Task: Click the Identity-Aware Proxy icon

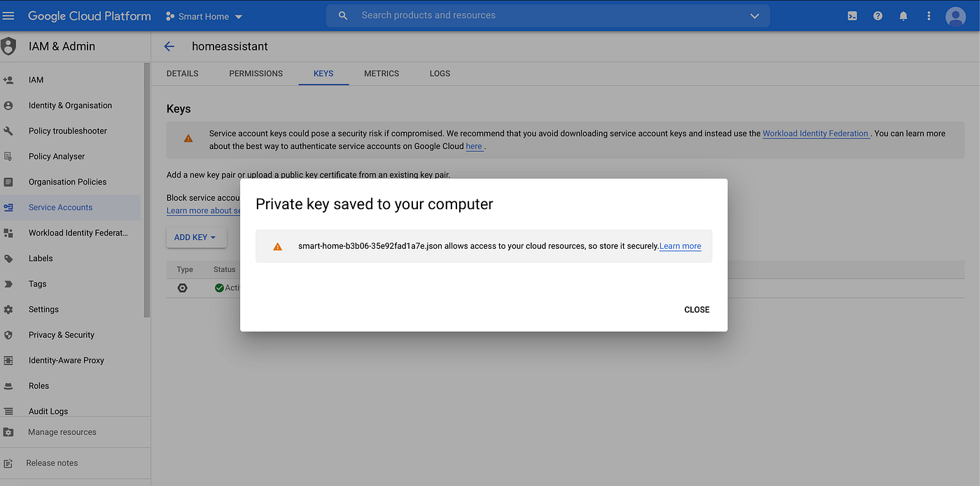Action: tap(8, 361)
